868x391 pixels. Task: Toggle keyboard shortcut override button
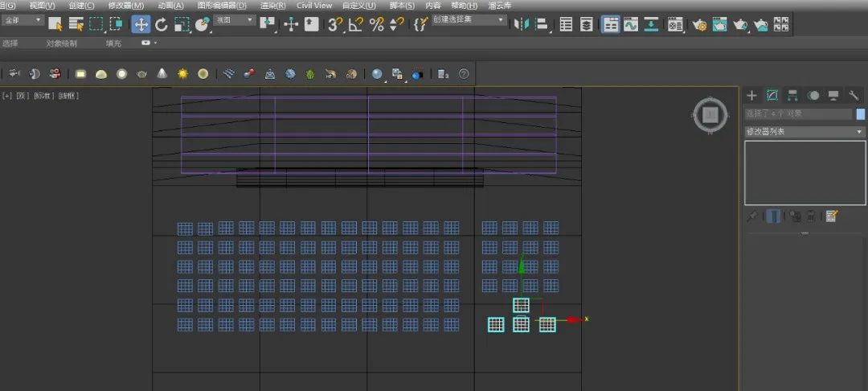point(312,24)
